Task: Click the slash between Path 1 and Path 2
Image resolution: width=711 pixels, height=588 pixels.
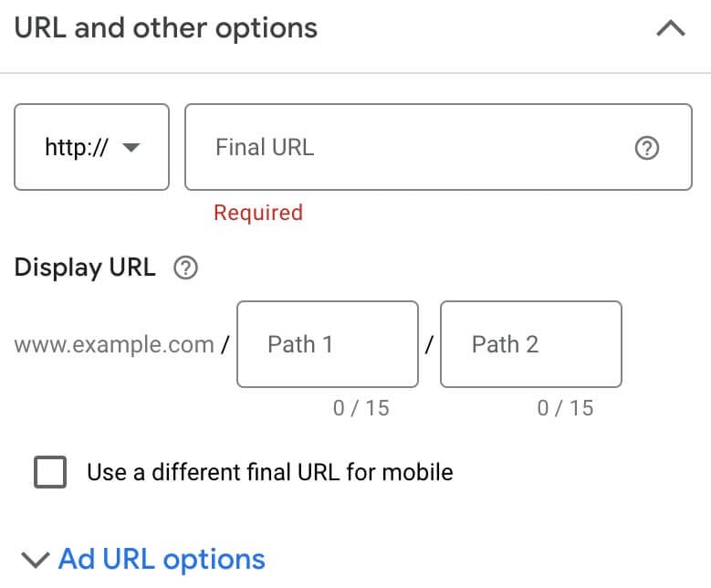Action: (429, 345)
